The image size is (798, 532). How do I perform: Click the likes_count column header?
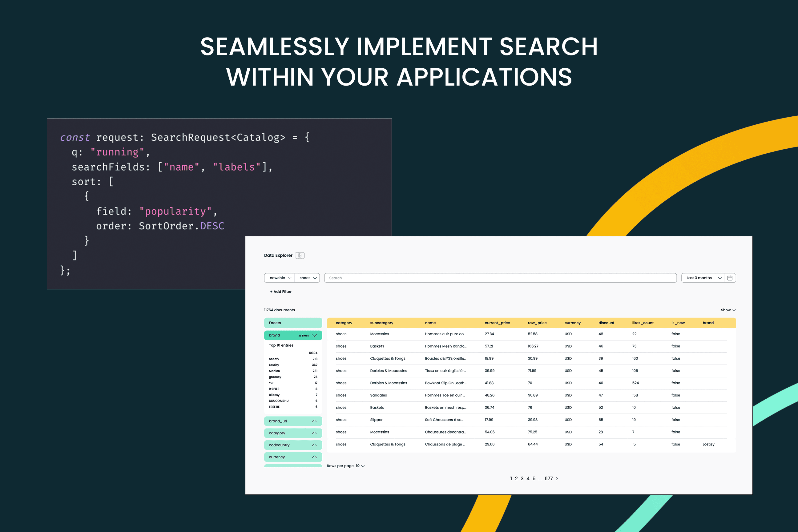pos(643,323)
